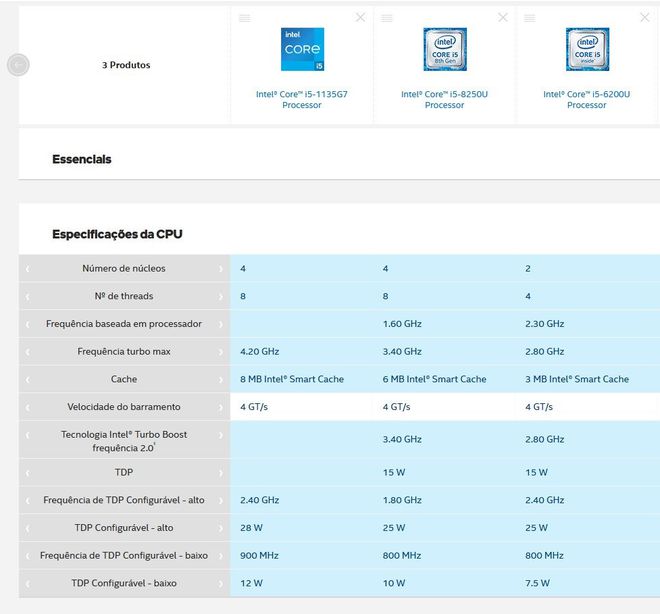Click left chevron on Nº de threads row

(27, 296)
